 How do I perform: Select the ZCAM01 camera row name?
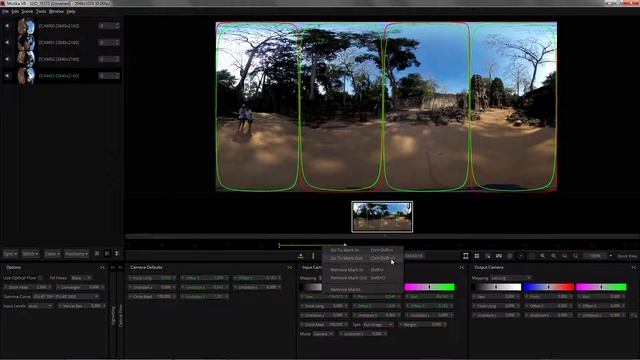[x=59, y=42]
